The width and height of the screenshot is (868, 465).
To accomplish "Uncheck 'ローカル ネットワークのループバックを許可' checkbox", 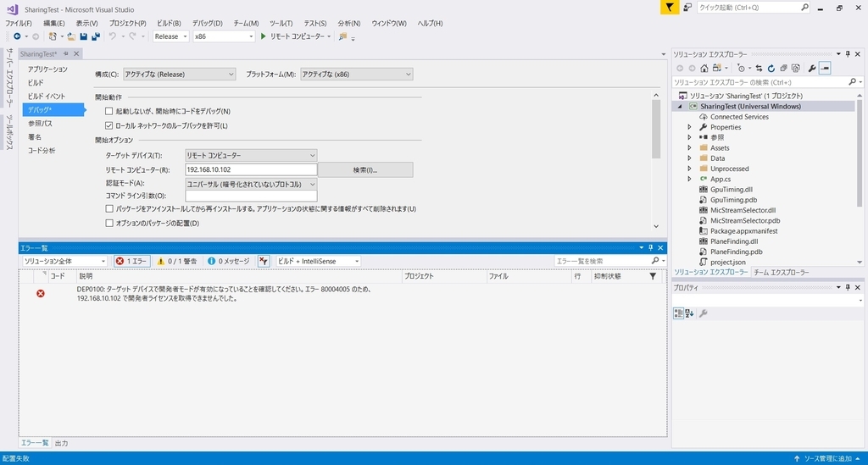I will 109,125.
